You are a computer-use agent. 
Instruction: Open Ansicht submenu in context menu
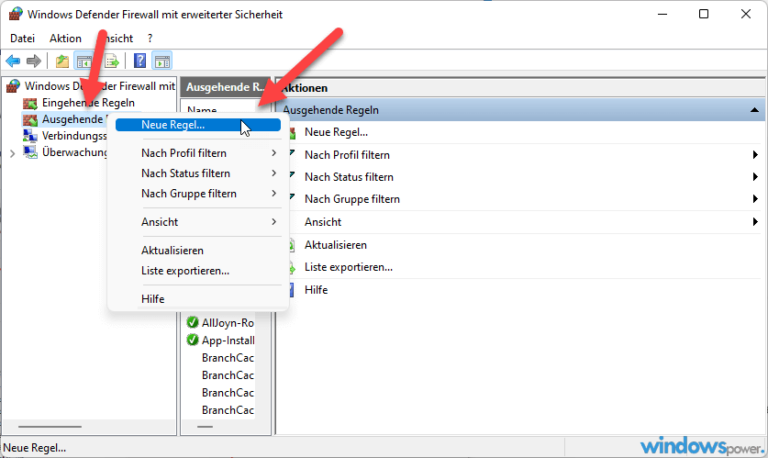tap(198, 222)
